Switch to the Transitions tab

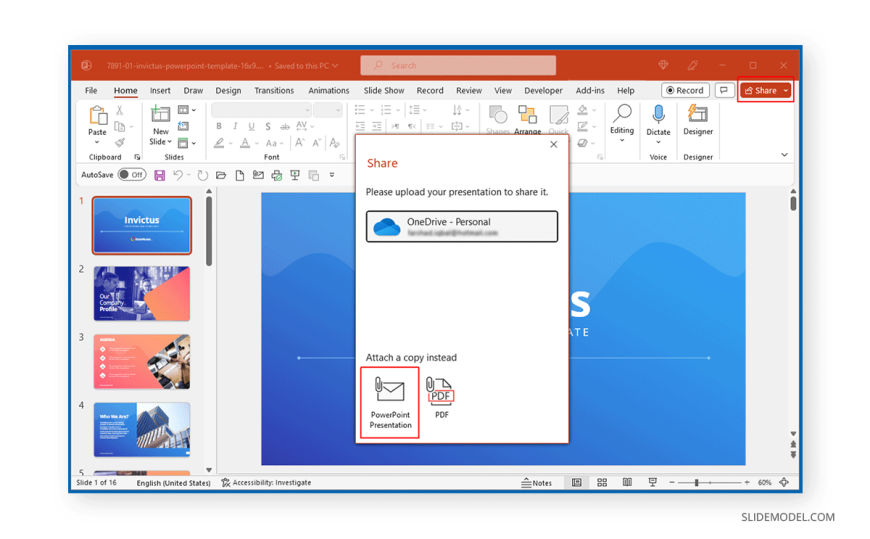click(274, 90)
